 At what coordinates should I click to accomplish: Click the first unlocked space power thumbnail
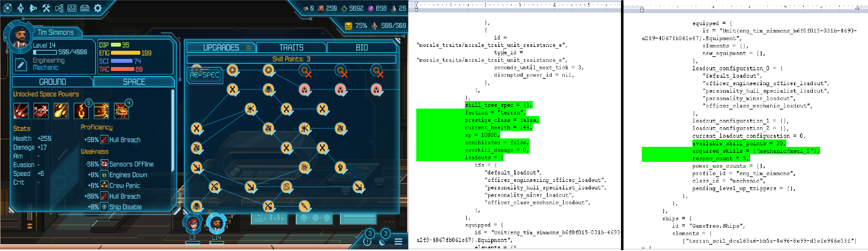[x=21, y=111]
